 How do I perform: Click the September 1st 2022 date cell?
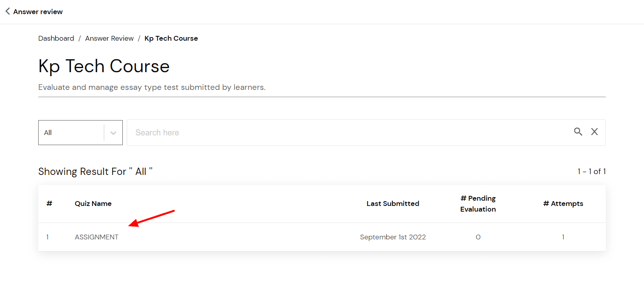coord(393,237)
